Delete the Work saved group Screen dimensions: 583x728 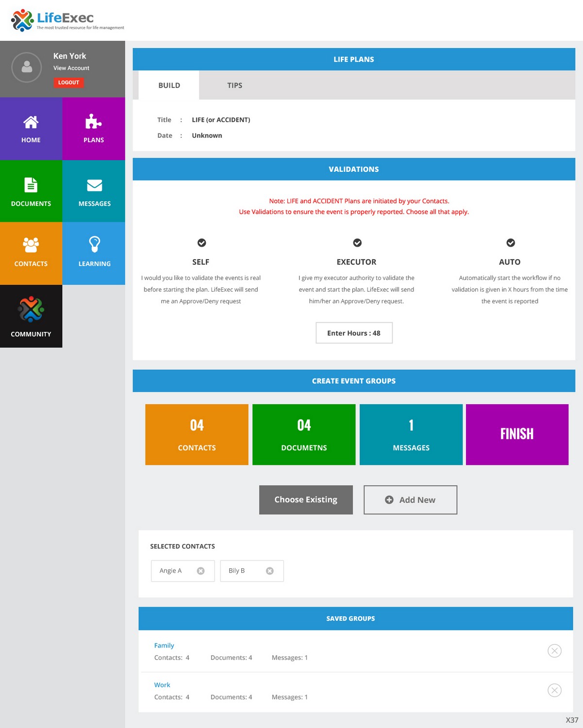pyautogui.click(x=554, y=690)
